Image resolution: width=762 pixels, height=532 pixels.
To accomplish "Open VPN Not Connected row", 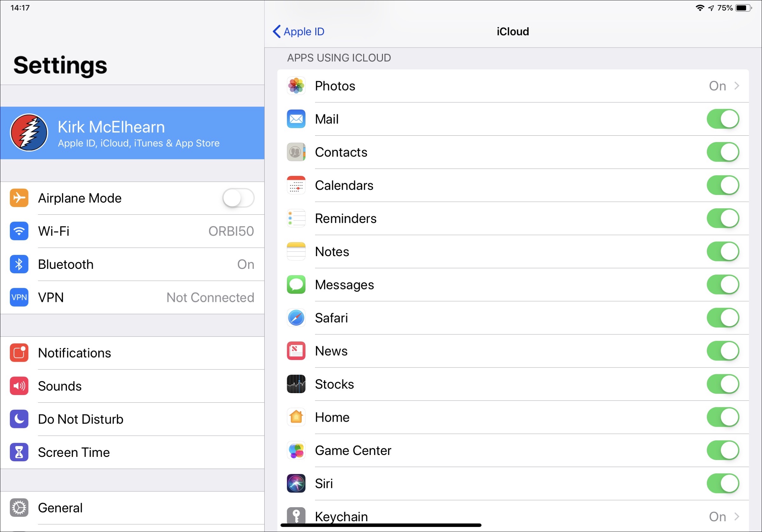I will pyautogui.click(x=132, y=297).
